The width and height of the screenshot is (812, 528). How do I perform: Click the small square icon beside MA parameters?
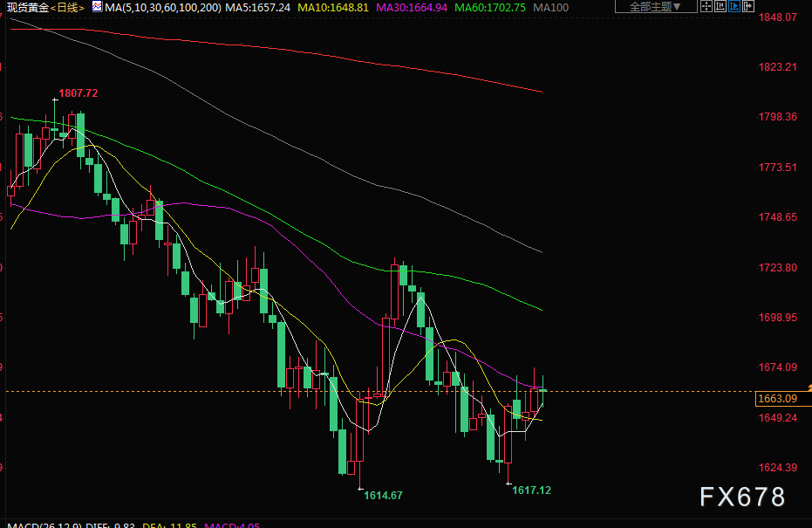tap(97, 7)
